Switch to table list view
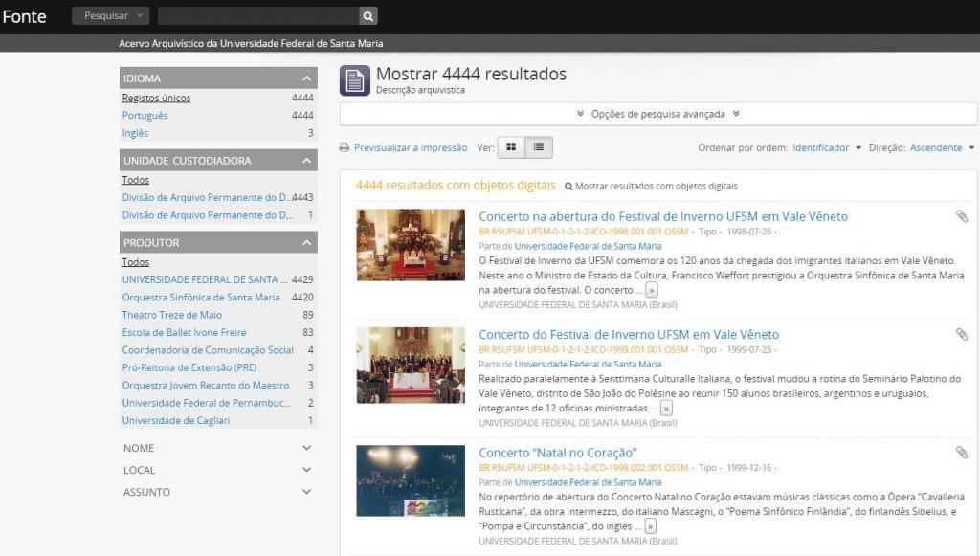Viewport: 980px width, 556px height. (x=539, y=147)
